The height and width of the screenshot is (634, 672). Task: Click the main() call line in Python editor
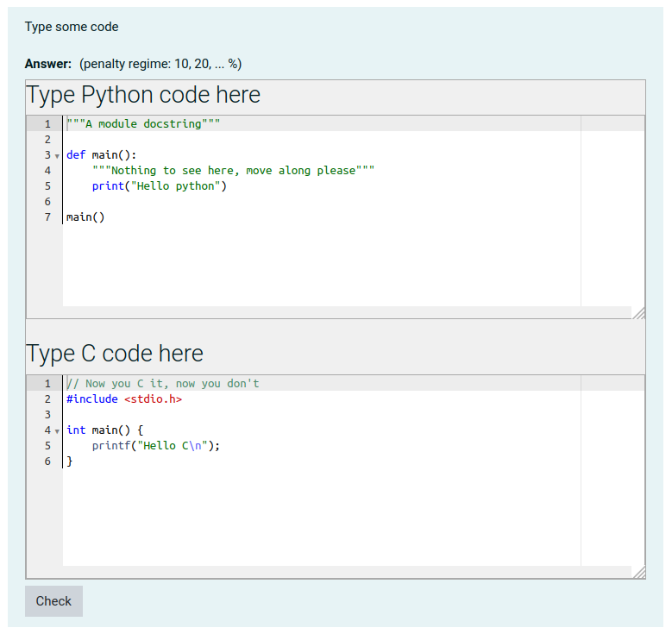pos(85,217)
